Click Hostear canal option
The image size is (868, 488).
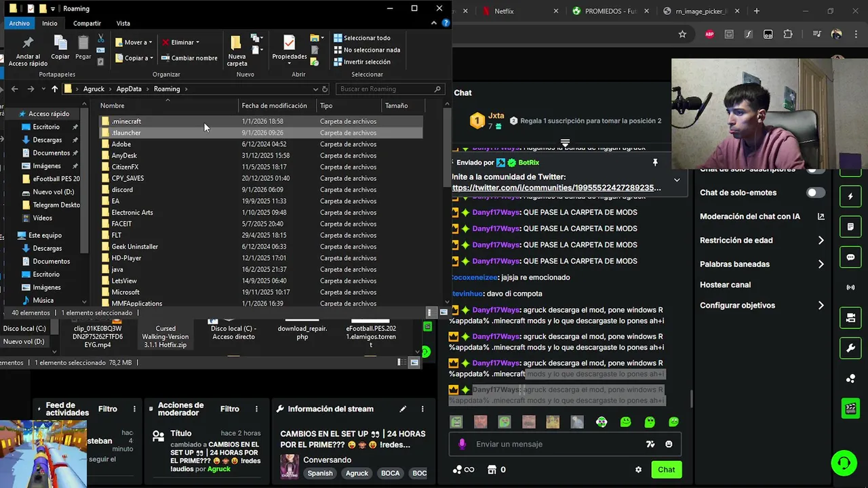click(725, 285)
